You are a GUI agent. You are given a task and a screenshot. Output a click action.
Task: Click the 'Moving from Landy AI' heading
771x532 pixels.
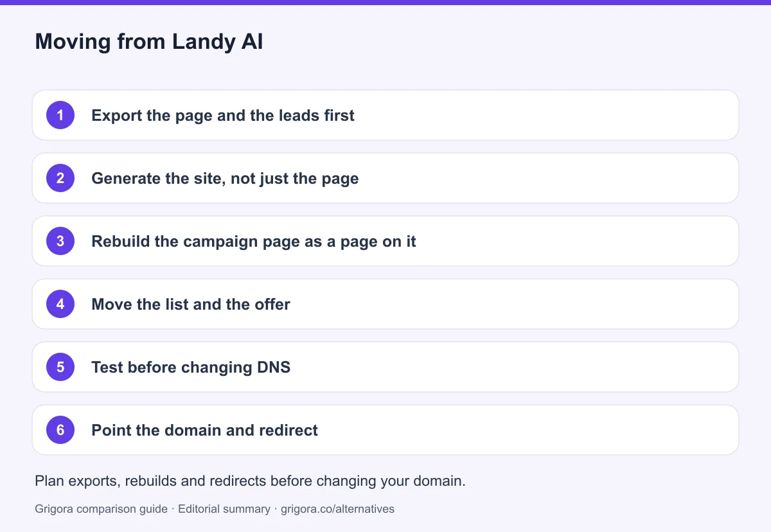coord(149,42)
